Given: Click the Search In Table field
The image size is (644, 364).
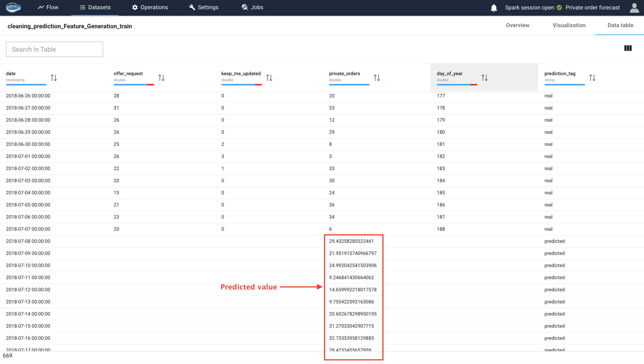Looking at the screenshot, I should [x=54, y=49].
